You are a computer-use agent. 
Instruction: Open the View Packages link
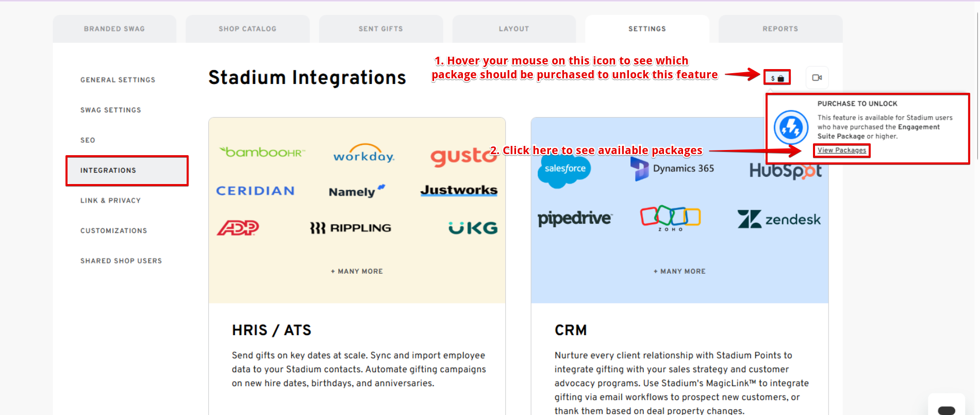coord(841,151)
